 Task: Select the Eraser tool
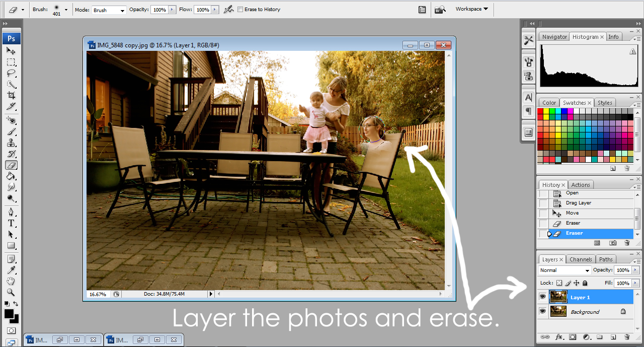coord(11,165)
